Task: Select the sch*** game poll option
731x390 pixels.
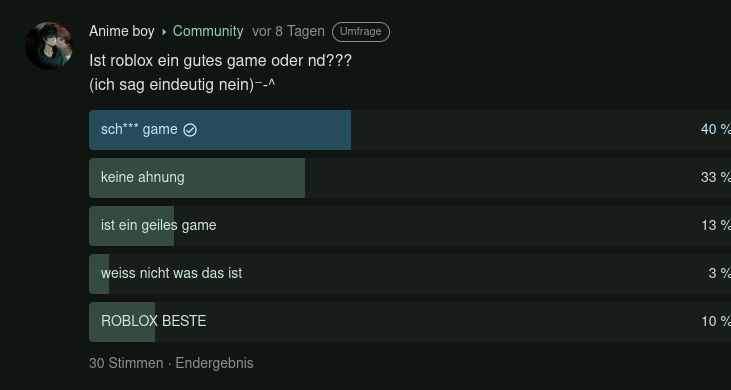Action: (x=410, y=130)
